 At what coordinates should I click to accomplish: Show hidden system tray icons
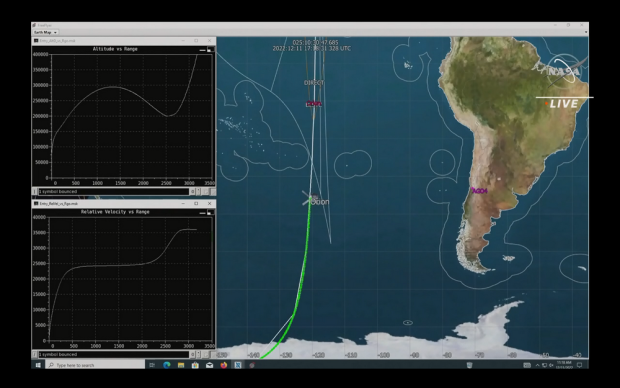[x=537, y=365]
